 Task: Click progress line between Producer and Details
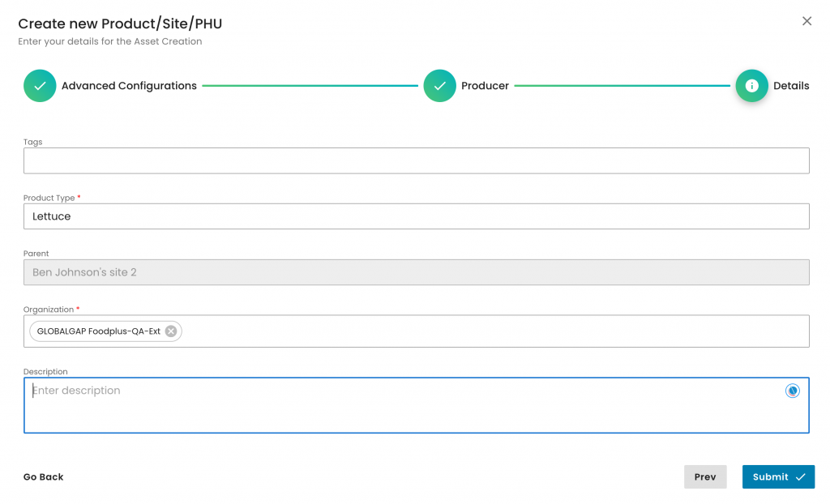(622, 86)
